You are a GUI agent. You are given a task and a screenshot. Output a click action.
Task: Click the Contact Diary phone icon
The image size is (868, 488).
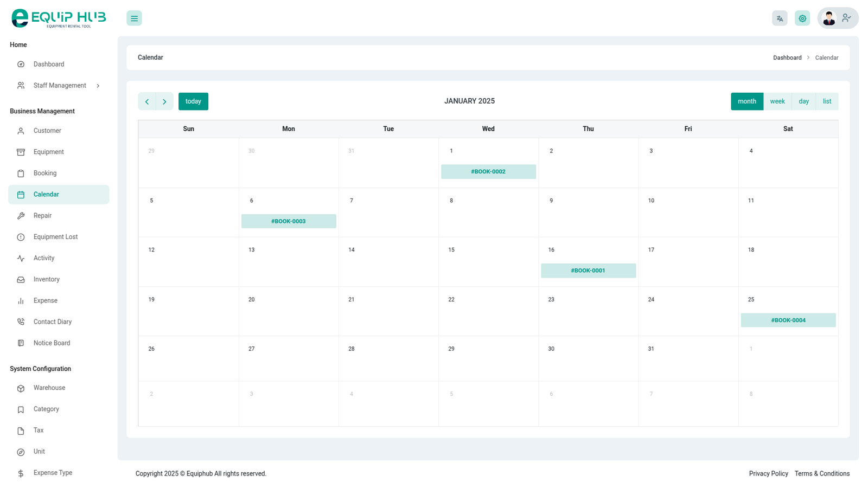(x=21, y=322)
